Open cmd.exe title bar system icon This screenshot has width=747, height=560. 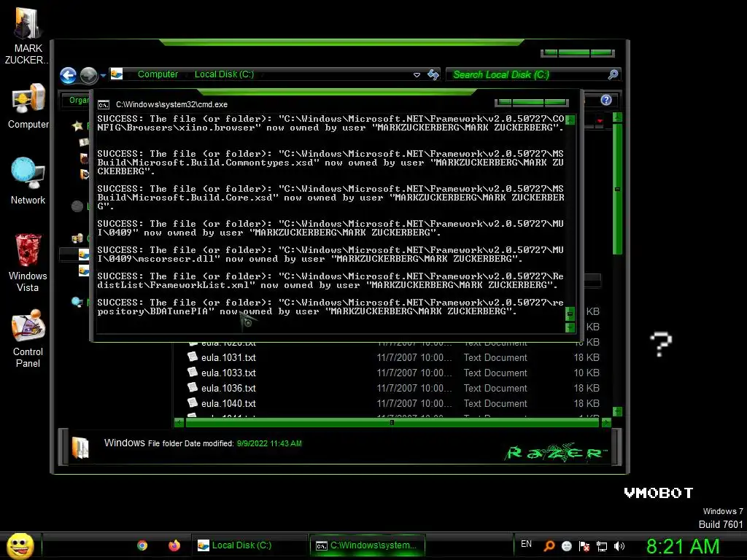tap(104, 105)
